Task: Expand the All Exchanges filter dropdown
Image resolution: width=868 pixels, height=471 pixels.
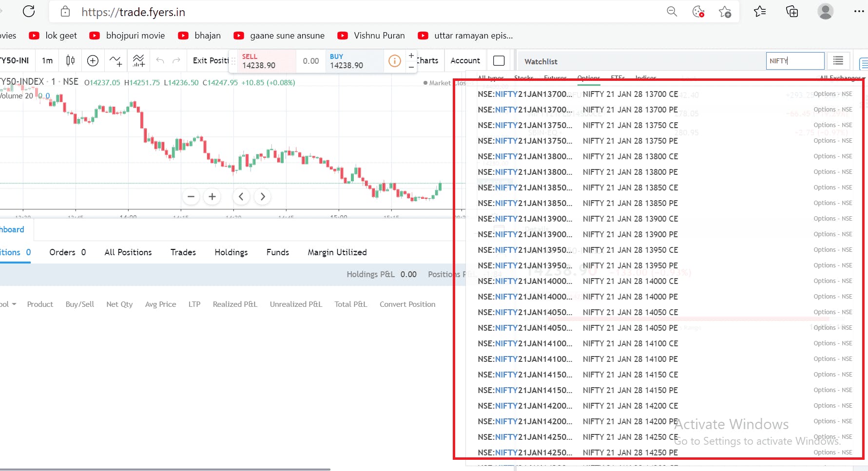Action: (x=842, y=78)
